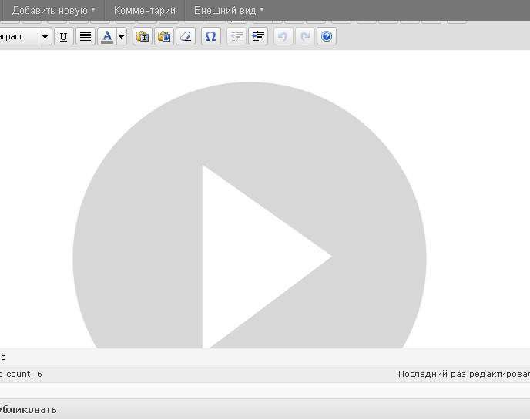This screenshot has height=420, width=530.
Task: Click the indent icon
Action: click(x=258, y=36)
